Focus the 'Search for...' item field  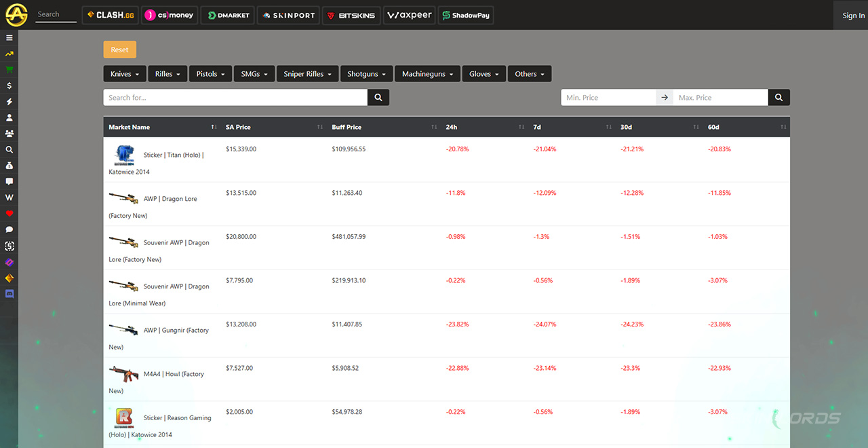(235, 98)
